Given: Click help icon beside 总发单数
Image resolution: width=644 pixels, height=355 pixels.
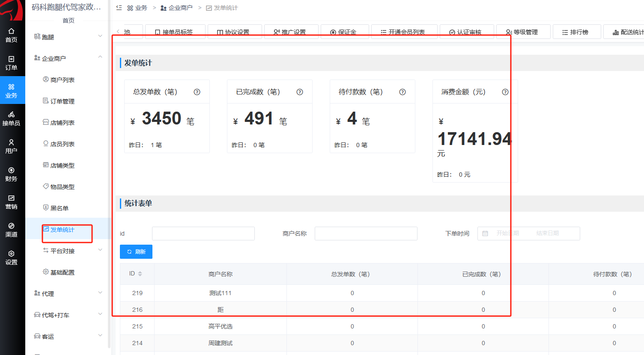Looking at the screenshot, I should pyautogui.click(x=197, y=92).
